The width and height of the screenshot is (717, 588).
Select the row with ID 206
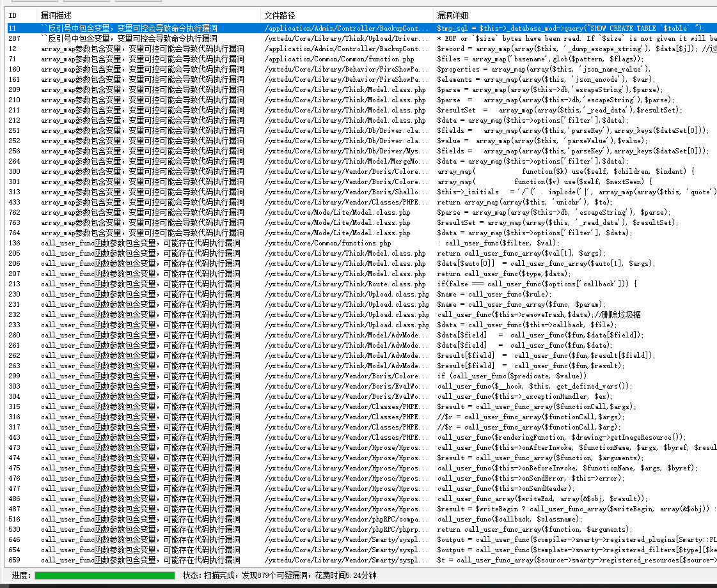click(x=362, y=263)
